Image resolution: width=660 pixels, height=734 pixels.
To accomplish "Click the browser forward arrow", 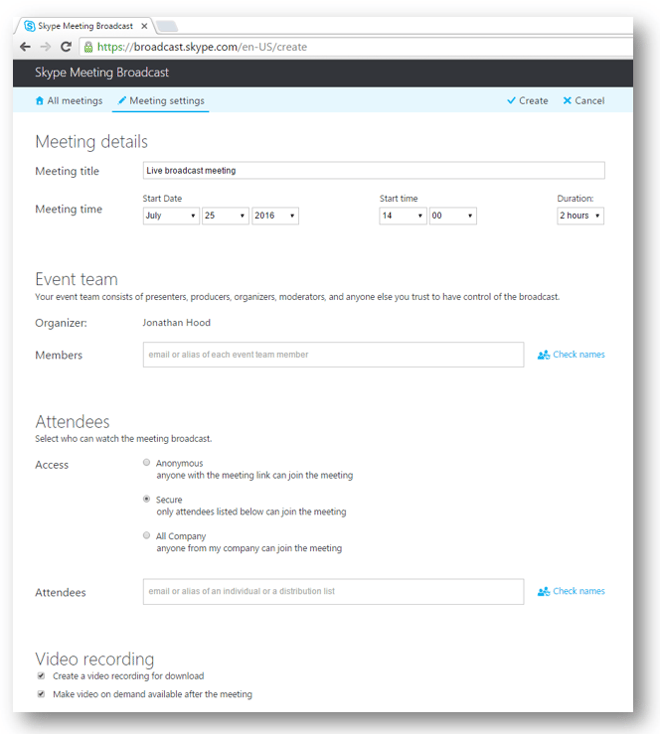I will tap(45, 47).
